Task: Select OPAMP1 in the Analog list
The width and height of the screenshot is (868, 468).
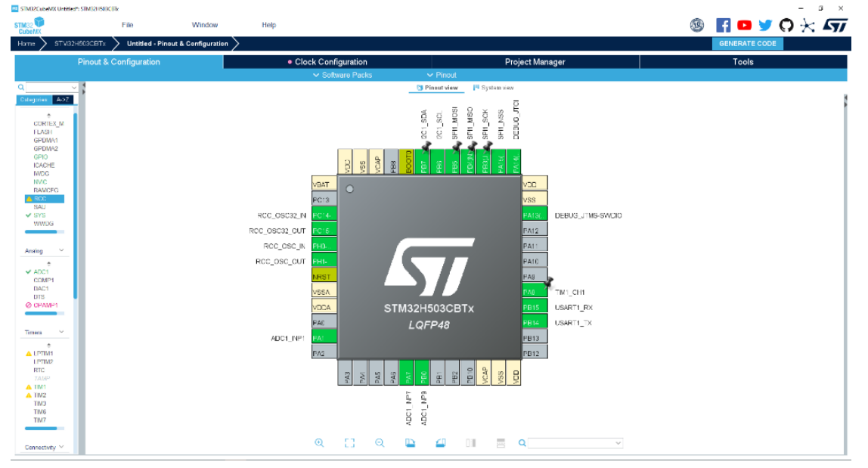Action: coord(45,305)
